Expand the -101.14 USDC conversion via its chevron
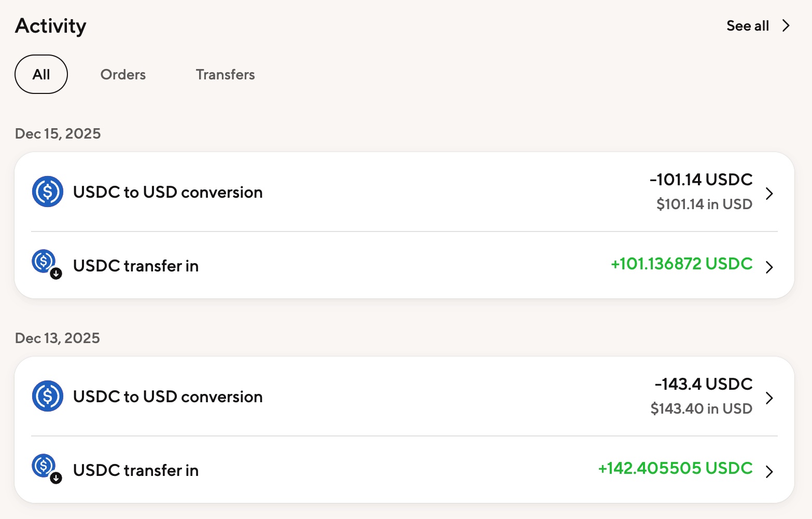The image size is (812, 519). pos(769,194)
